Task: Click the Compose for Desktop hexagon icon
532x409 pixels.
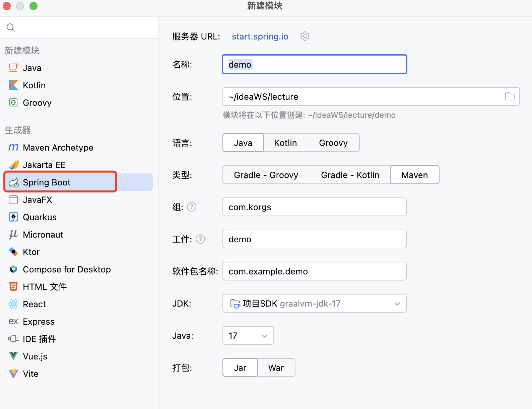Action: 13,269
